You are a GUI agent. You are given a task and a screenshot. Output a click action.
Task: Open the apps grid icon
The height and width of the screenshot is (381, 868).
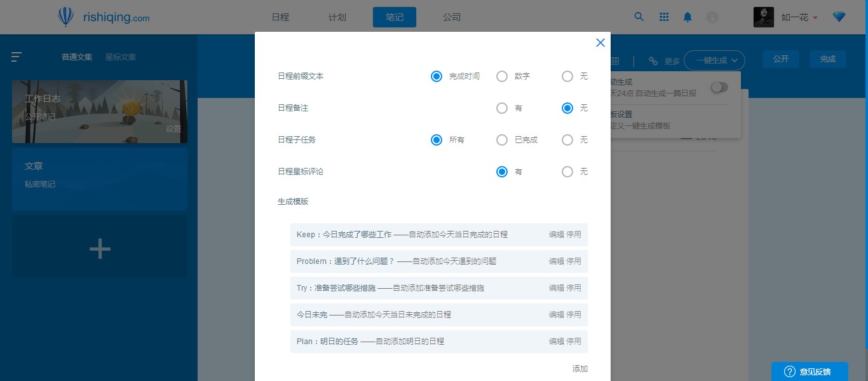coord(663,17)
